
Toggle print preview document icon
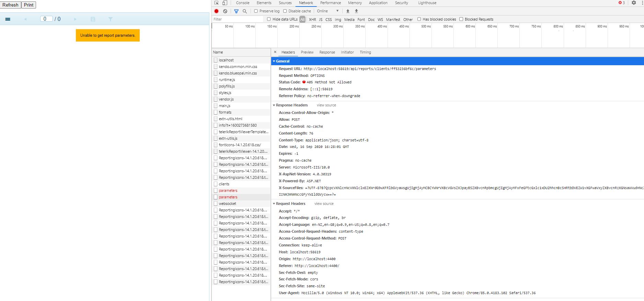93,19
